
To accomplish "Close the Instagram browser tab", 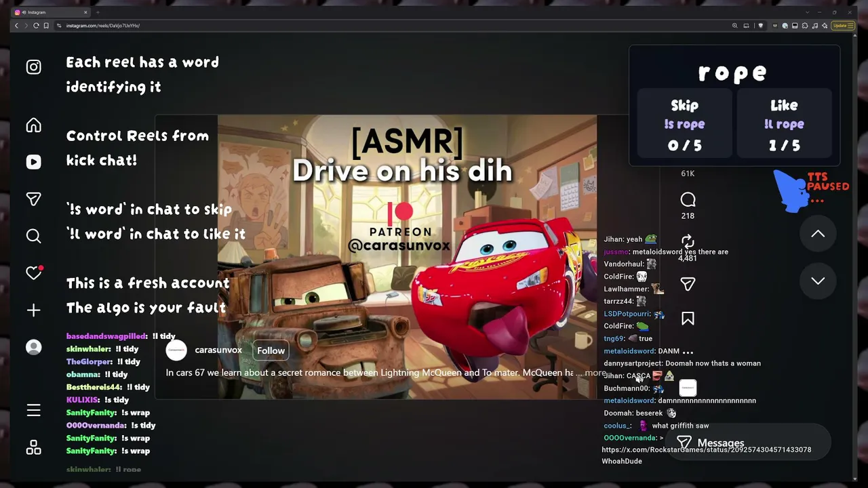I will (85, 12).
